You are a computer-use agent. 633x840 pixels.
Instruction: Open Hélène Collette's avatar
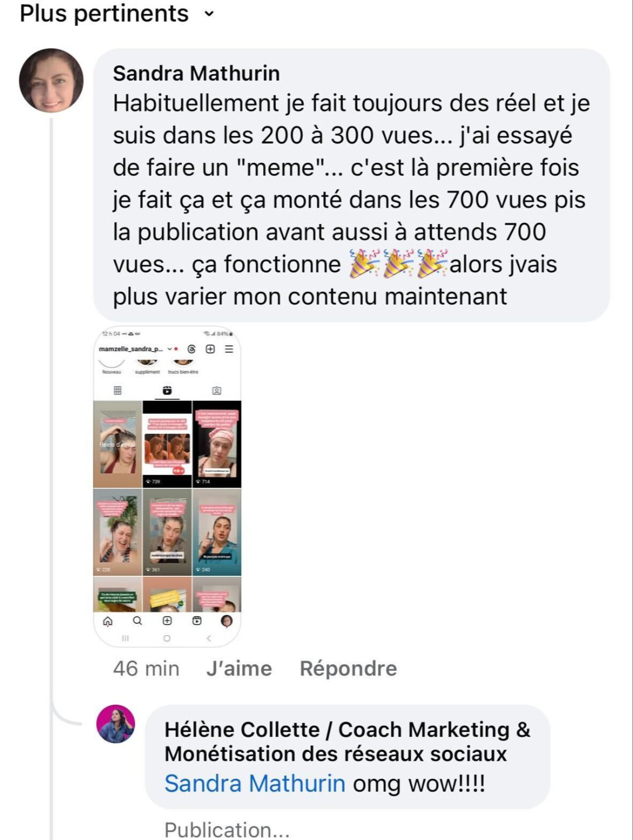coord(116,724)
